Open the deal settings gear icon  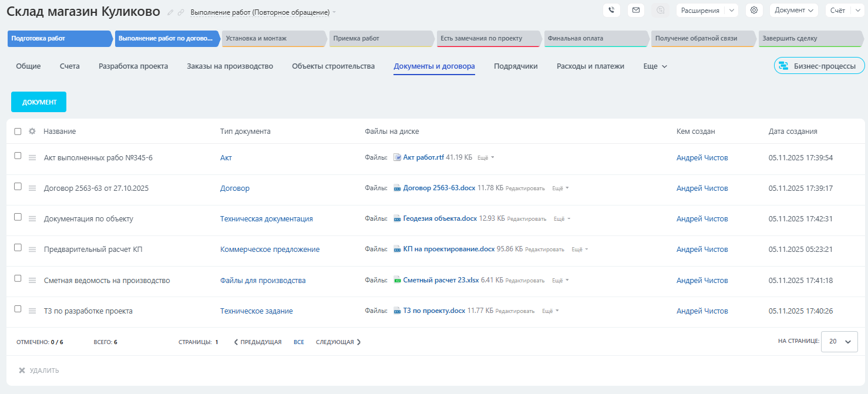point(754,10)
